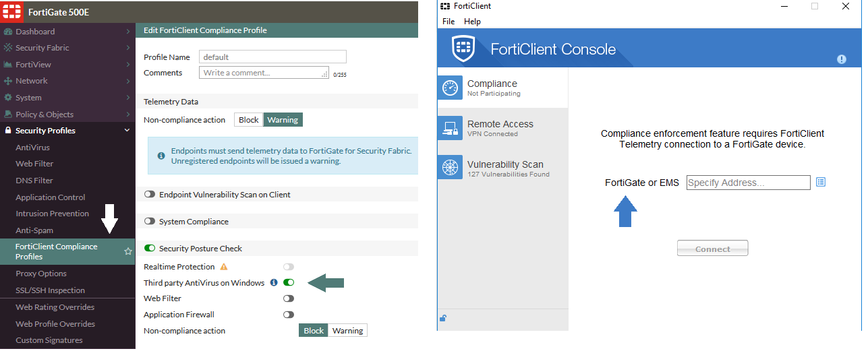The height and width of the screenshot is (351, 868).
Task: Expand the System chevron
Action: 128,98
